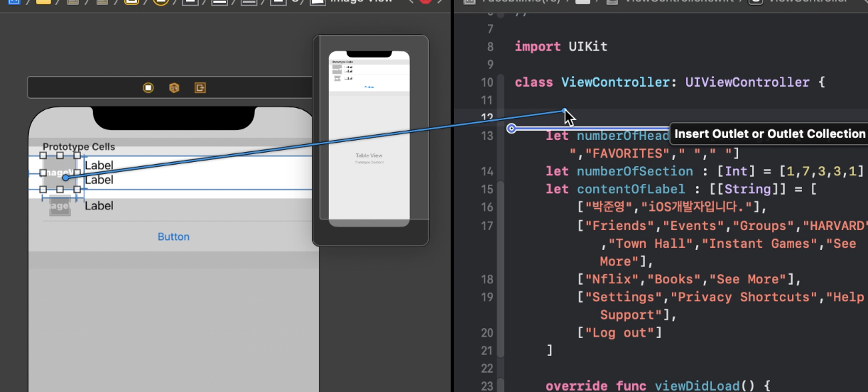This screenshot has width=868, height=392.
Task: Click the Prototype Cells header text
Action: tap(79, 147)
